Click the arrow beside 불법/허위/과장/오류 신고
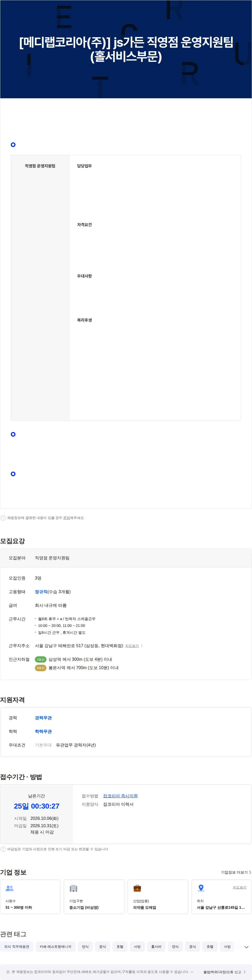The width and height of the screenshot is (252, 980). tap(244, 972)
